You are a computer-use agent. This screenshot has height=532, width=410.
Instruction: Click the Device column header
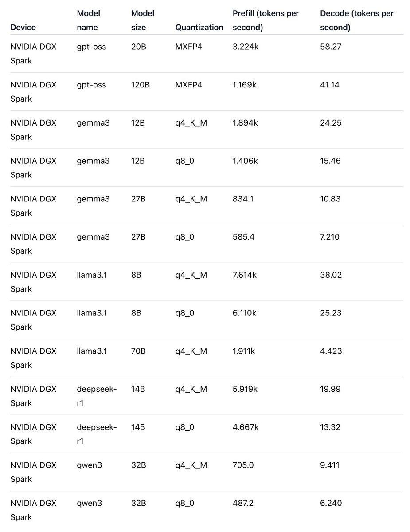click(23, 28)
